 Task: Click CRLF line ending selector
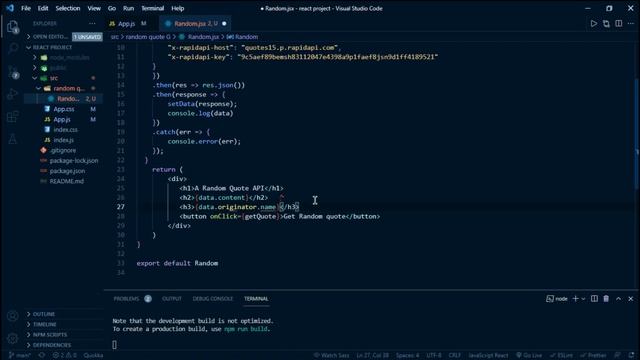[455, 356]
